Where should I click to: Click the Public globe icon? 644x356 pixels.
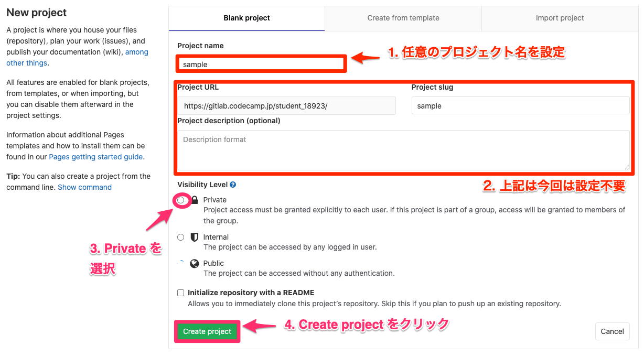(x=195, y=263)
